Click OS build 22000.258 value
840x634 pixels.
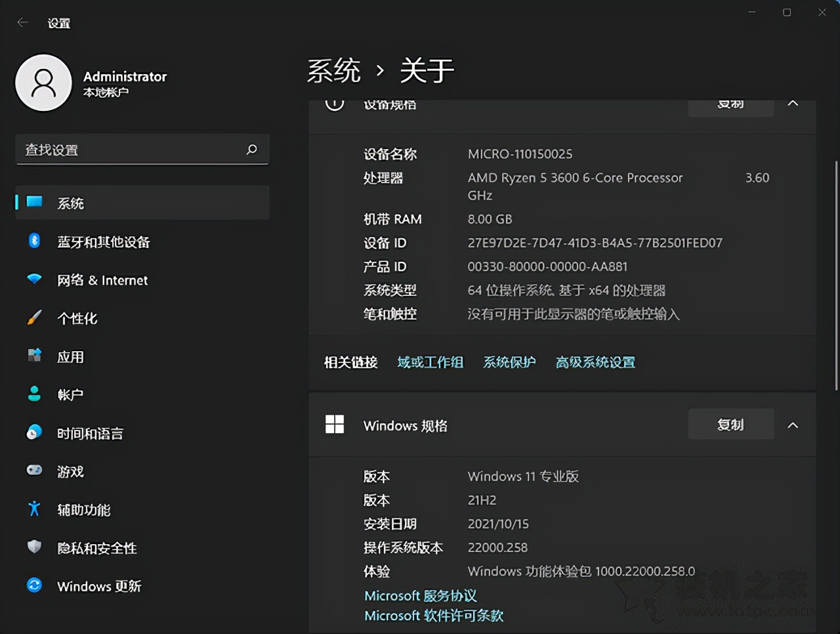(x=497, y=547)
